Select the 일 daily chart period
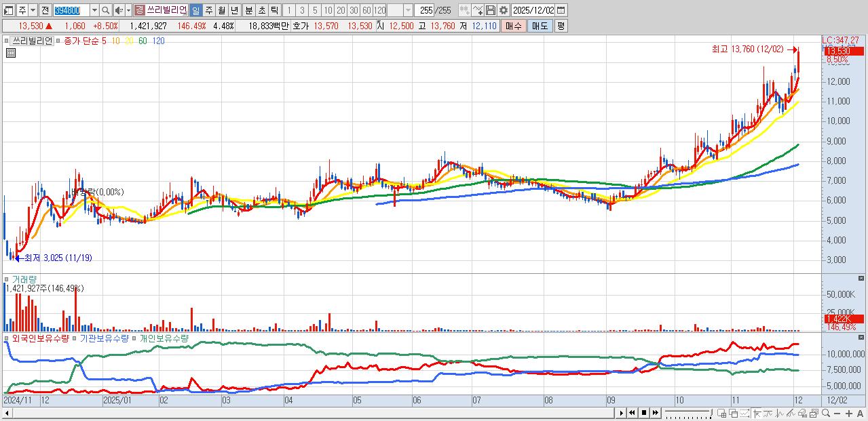Image resolution: width=868 pixels, height=421 pixels. point(195,10)
